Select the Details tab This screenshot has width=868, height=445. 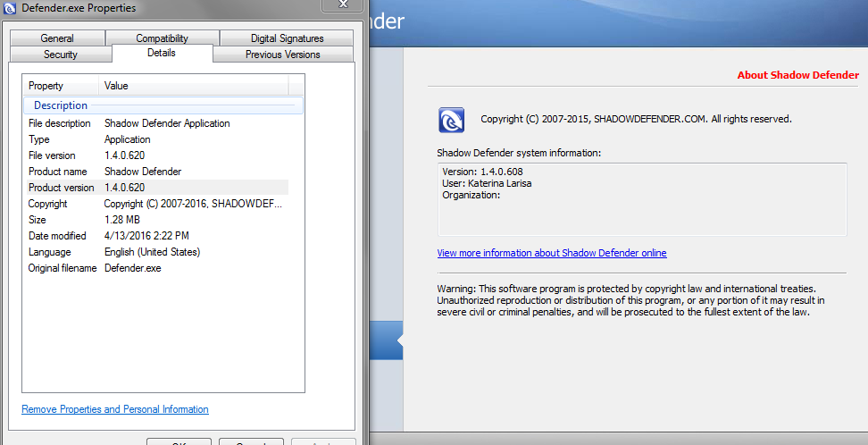(162, 53)
